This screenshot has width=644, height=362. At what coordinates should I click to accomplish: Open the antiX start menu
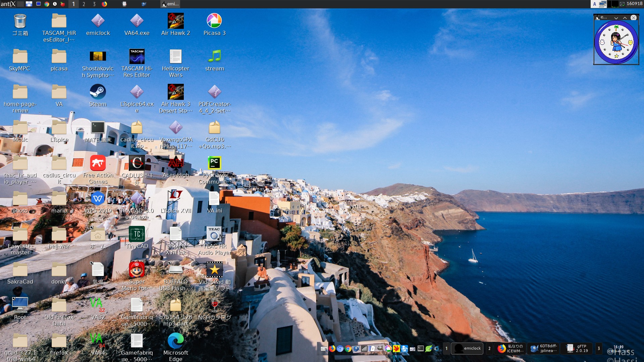[x=8, y=4]
